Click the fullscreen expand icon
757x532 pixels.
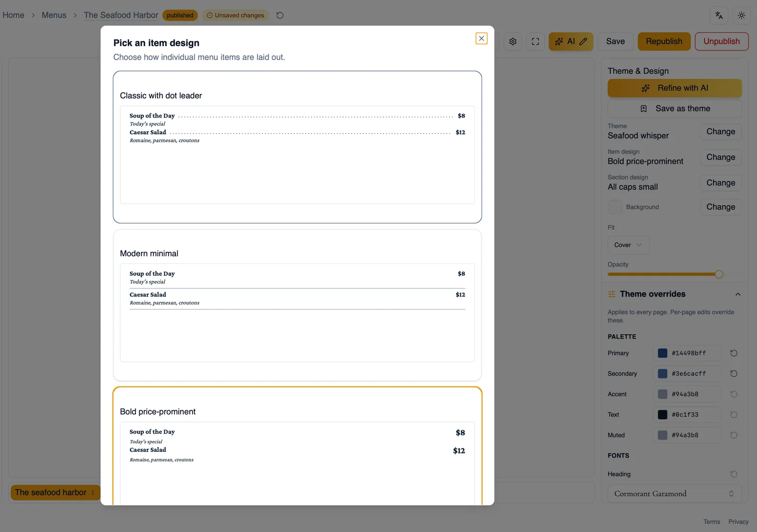point(535,42)
